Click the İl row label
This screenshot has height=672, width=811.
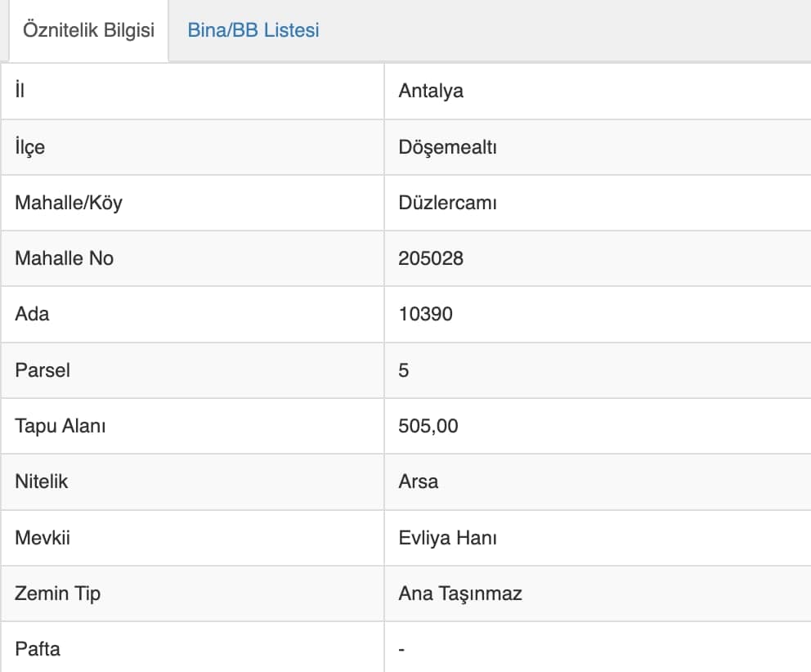[20, 90]
